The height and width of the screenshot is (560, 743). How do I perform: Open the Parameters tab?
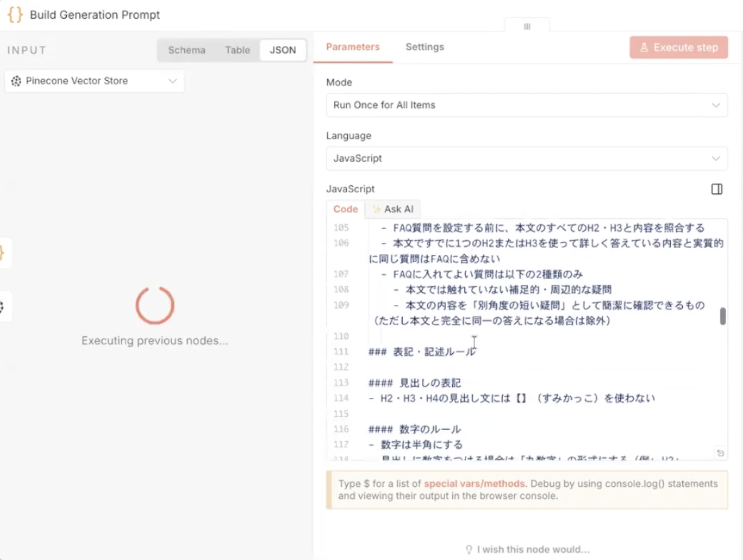click(353, 47)
